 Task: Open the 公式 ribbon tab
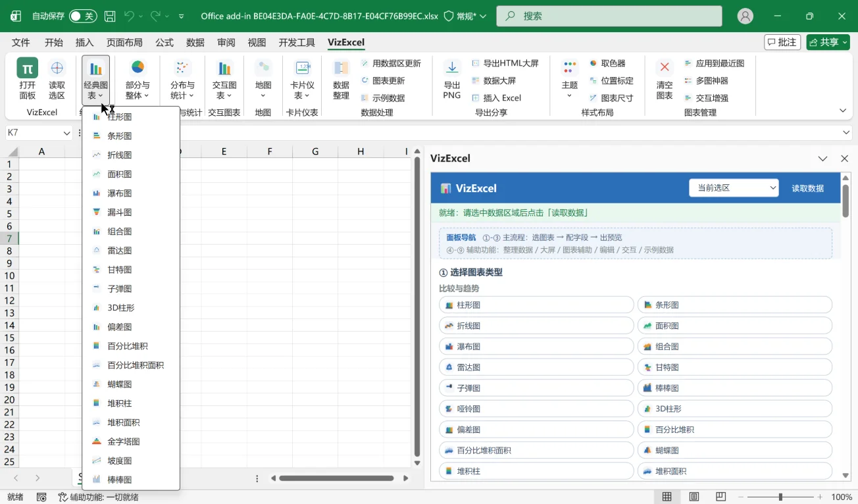[164, 42]
